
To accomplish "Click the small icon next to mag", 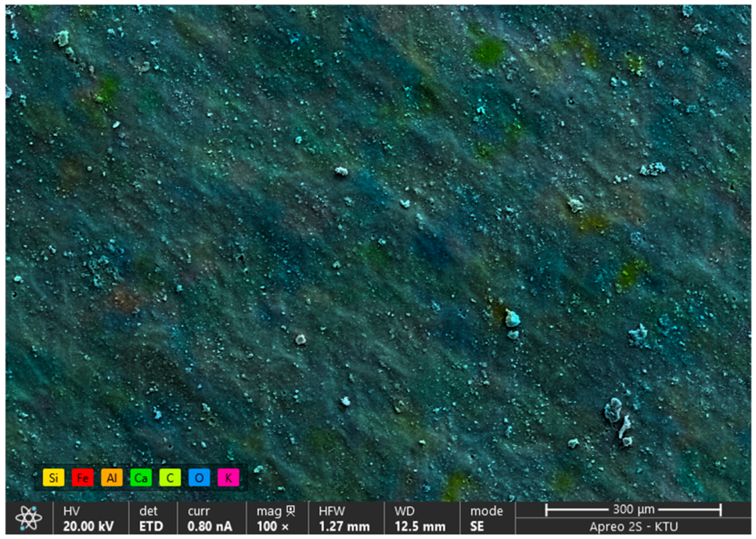I will click(x=290, y=511).
